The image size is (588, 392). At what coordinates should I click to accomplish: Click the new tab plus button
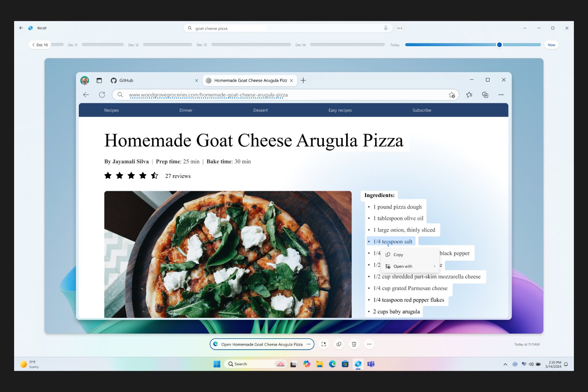click(303, 80)
